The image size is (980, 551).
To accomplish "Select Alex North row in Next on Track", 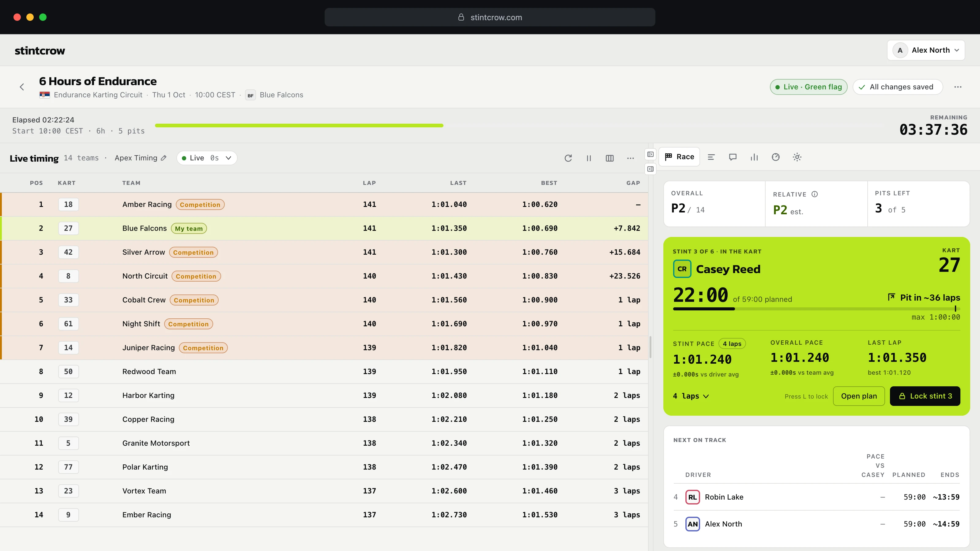I will coord(816,524).
